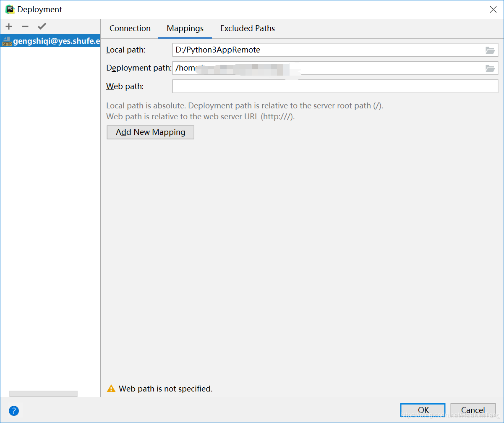Edit the Deployment path field

point(335,68)
